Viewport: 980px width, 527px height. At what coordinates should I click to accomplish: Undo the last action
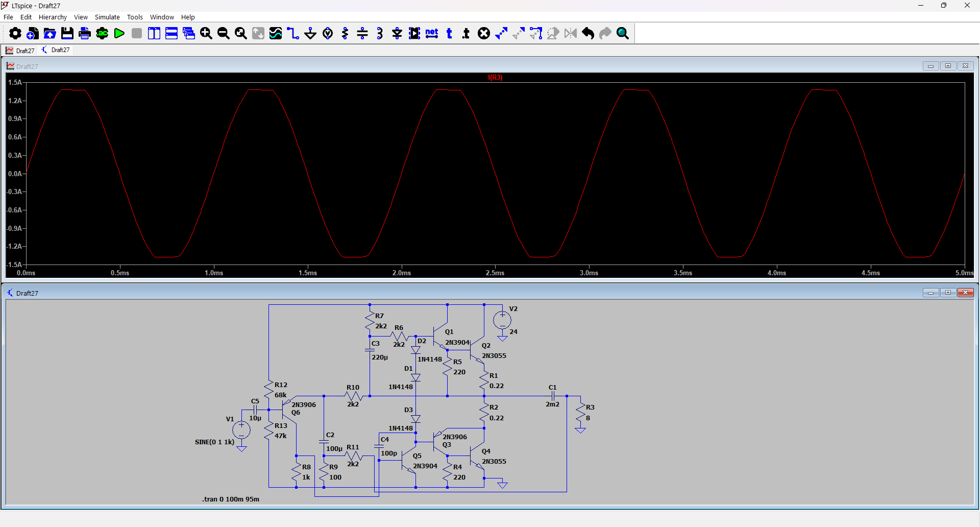click(588, 34)
